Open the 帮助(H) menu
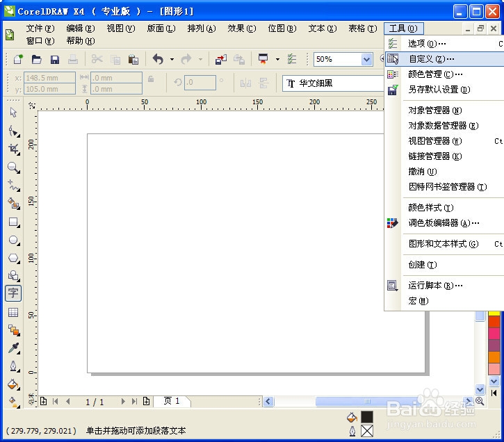The image size is (504, 442). coord(81,41)
